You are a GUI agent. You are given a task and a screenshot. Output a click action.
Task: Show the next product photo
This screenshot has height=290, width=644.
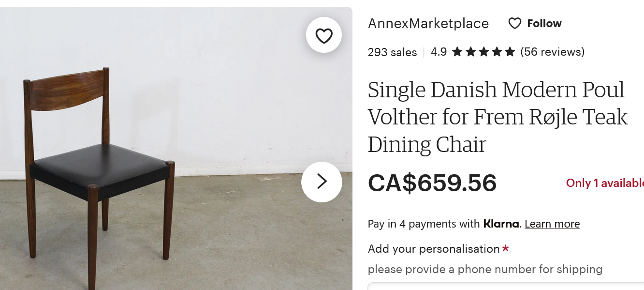tap(322, 182)
